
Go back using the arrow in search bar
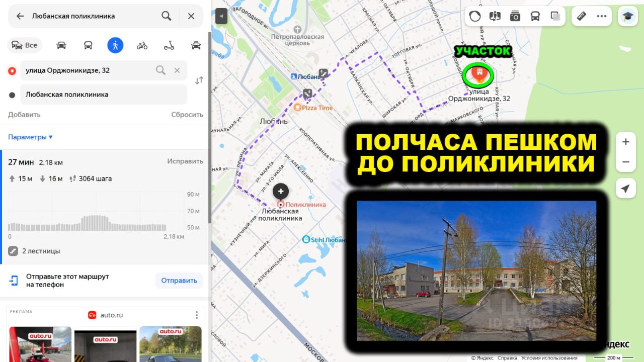(x=20, y=16)
